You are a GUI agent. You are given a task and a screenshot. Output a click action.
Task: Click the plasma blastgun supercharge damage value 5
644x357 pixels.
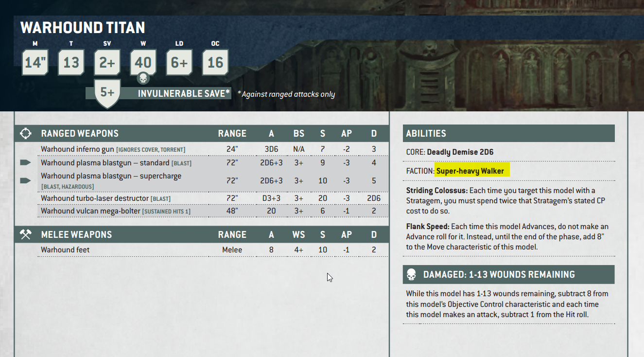pyautogui.click(x=374, y=180)
